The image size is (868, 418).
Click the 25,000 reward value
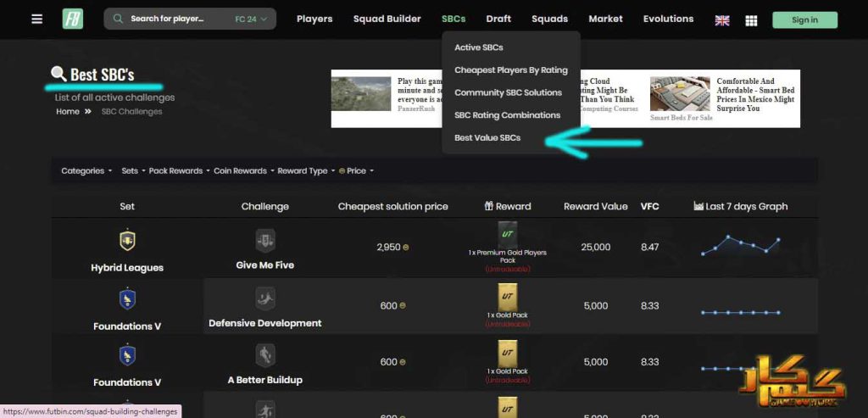coord(596,247)
